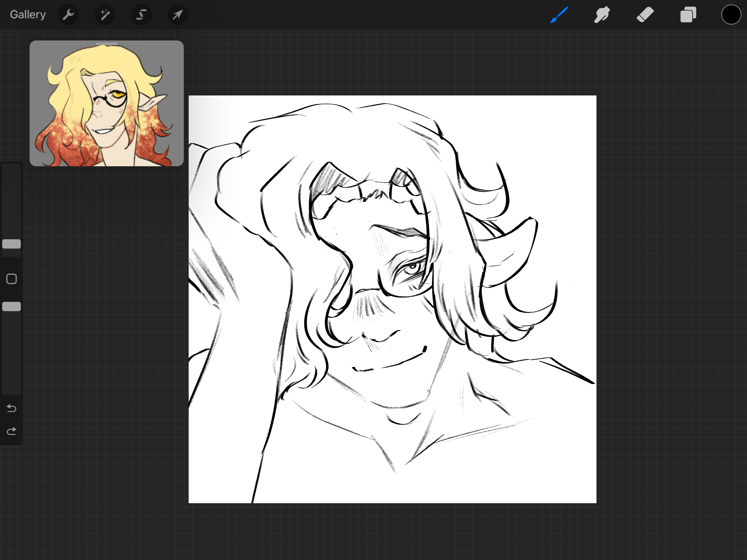Click the brush size slider handle
The width and height of the screenshot is (747, 560).
point(11,244)
